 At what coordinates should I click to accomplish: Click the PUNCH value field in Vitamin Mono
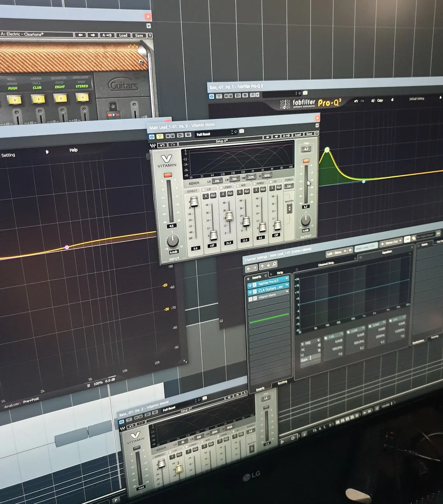289,186
